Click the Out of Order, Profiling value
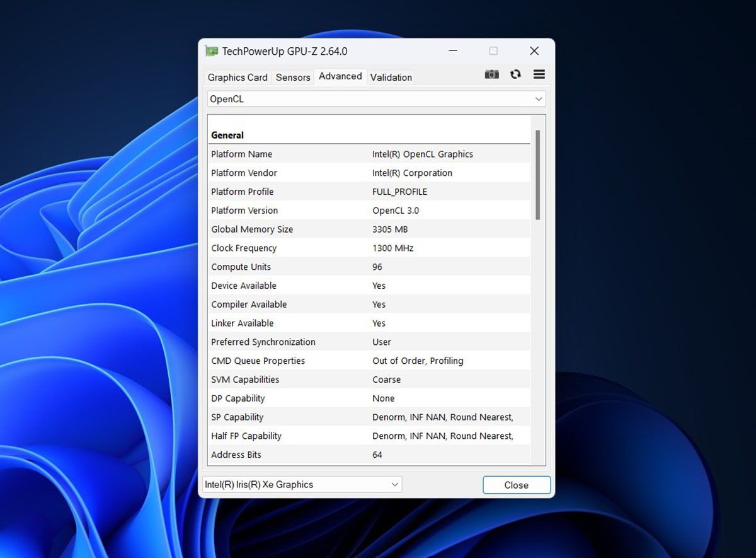 point(418,361)
